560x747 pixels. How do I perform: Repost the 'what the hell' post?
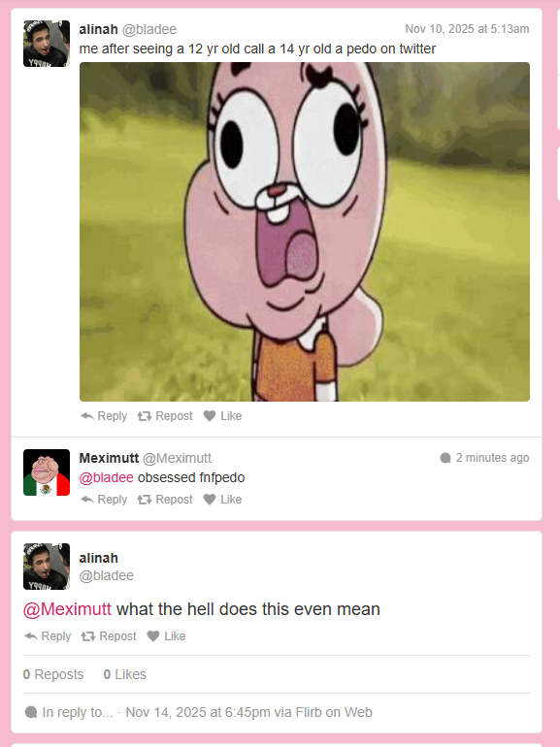point(109,636)
